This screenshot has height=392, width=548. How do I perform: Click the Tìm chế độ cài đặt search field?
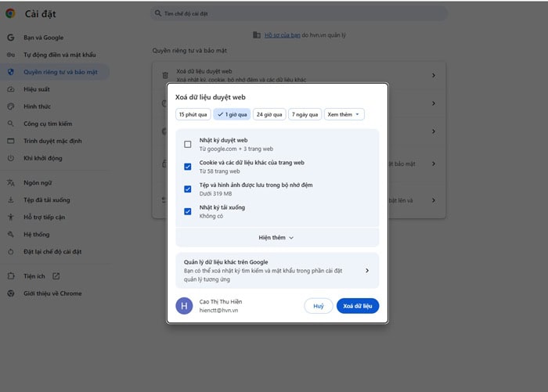click(297, 14)
